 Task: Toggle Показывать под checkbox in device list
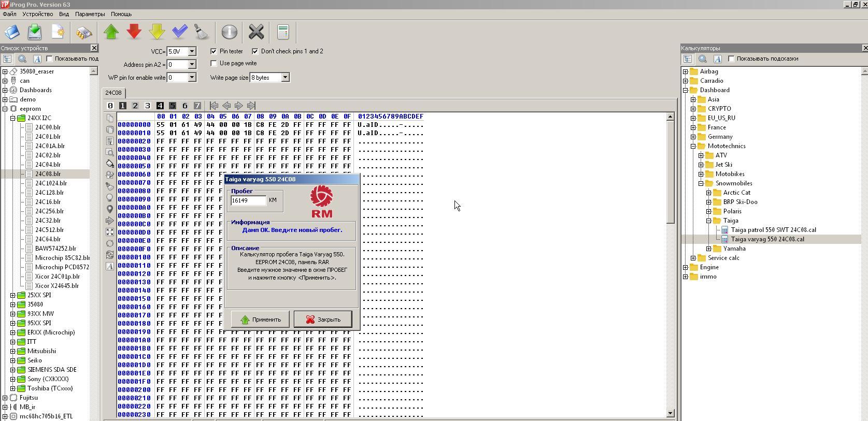coord(50,59)
